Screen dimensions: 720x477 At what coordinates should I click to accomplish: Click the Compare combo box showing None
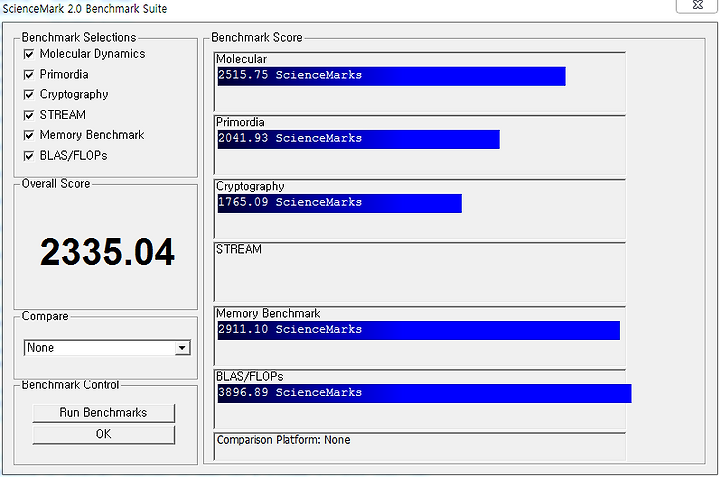click(107, 348)
